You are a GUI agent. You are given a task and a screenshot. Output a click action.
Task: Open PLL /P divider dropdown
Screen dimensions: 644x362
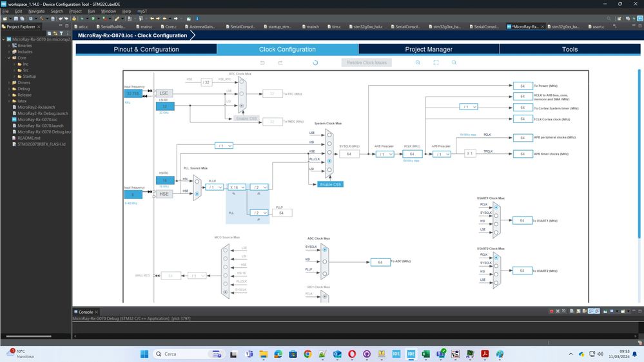coord(259,213)
